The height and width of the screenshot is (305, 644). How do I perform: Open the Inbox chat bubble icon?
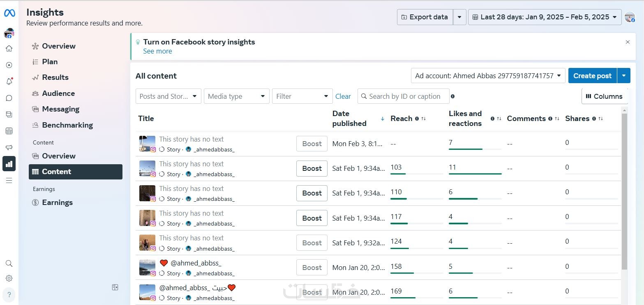pyautogui.click(x=9, y=98)
